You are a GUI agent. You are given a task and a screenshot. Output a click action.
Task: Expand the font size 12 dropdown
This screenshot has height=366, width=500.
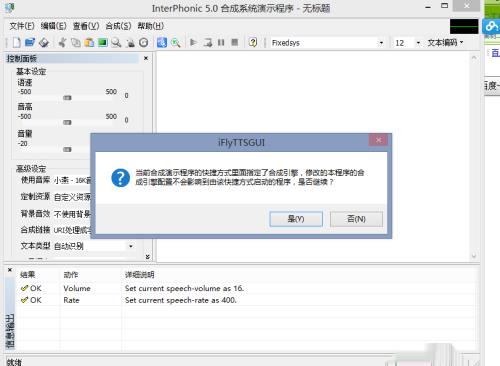(x=418, y=43)
